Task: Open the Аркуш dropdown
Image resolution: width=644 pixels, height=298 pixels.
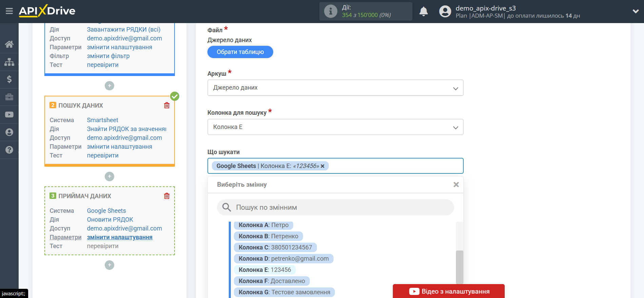Action: click(x=336, y=88)
